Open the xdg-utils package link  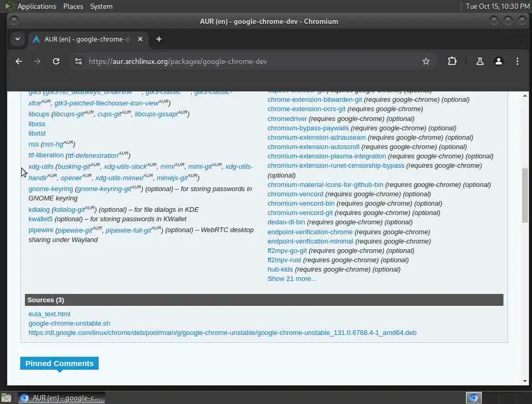coord(41,167)
